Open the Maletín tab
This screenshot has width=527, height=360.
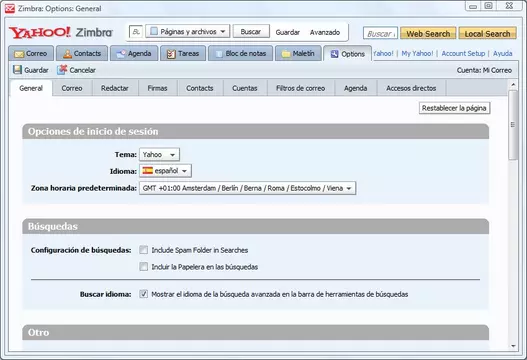(298, 53)
